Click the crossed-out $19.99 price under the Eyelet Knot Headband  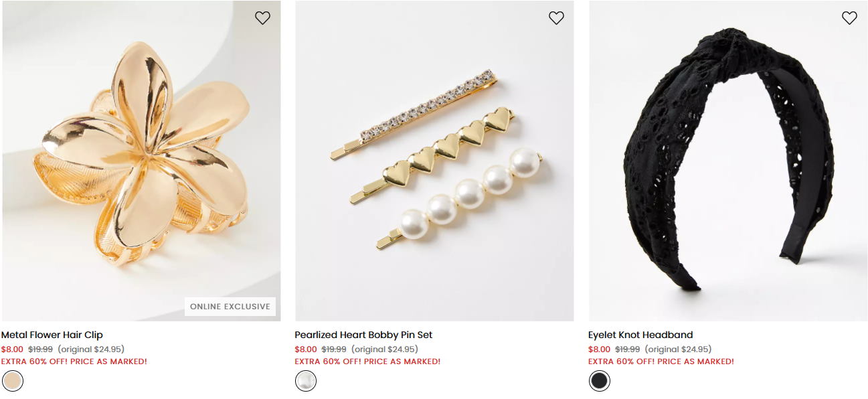click(627, 349)
